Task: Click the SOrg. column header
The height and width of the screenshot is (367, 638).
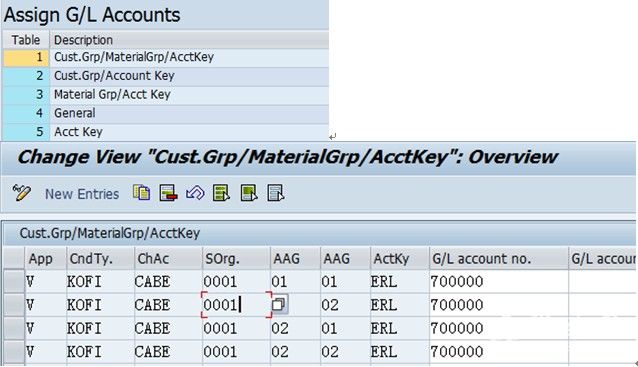Action: pyautogui.click(x=236, y=258)
